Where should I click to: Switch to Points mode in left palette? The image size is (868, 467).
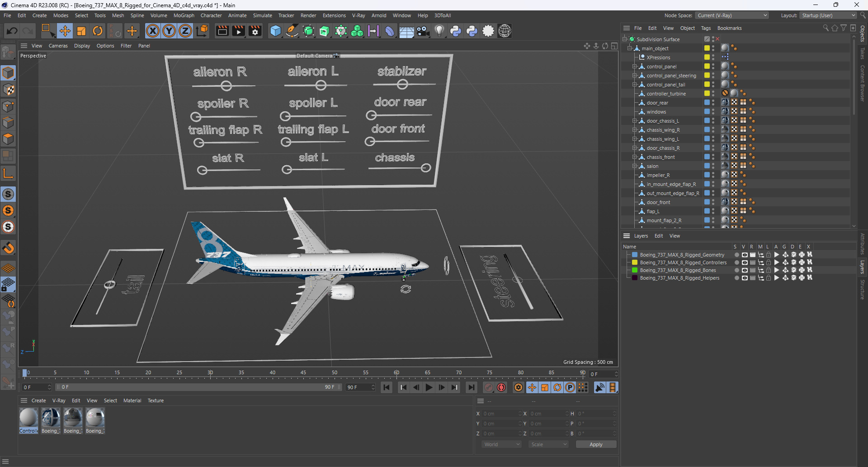[8, 106]
